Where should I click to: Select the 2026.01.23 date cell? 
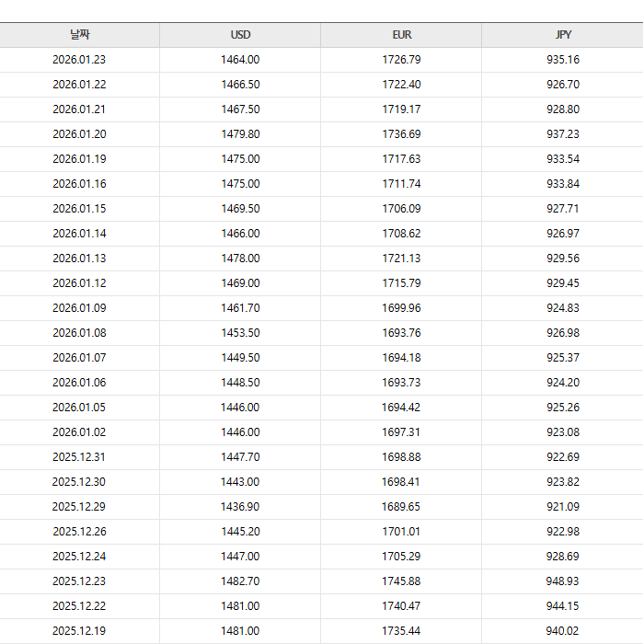pos(79,60)
